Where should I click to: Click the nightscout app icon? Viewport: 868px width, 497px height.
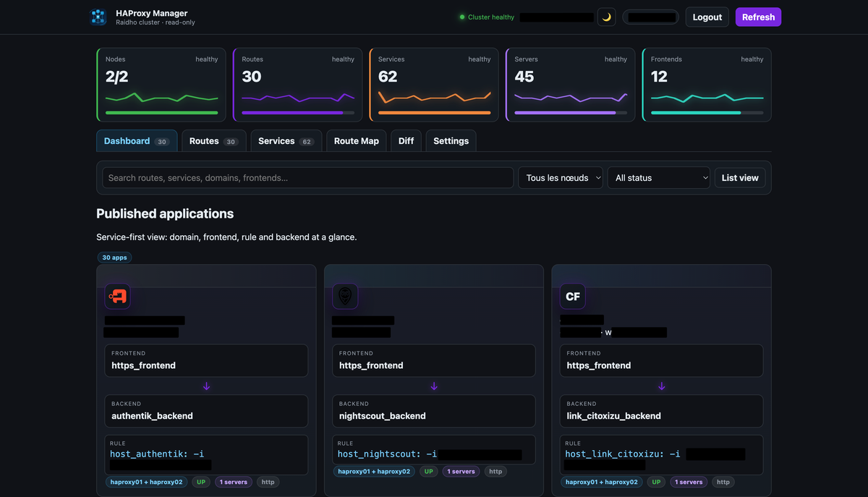click(x=345, y=296)
